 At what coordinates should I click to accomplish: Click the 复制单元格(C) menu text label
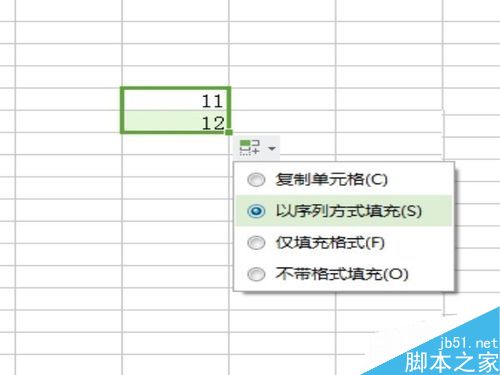pos(331,180)
